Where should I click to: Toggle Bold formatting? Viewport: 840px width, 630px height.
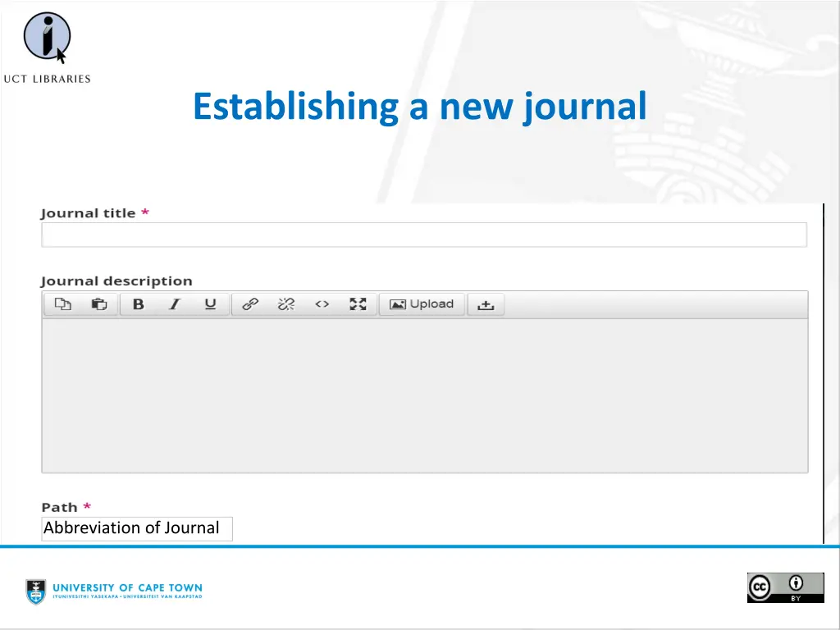138,304
